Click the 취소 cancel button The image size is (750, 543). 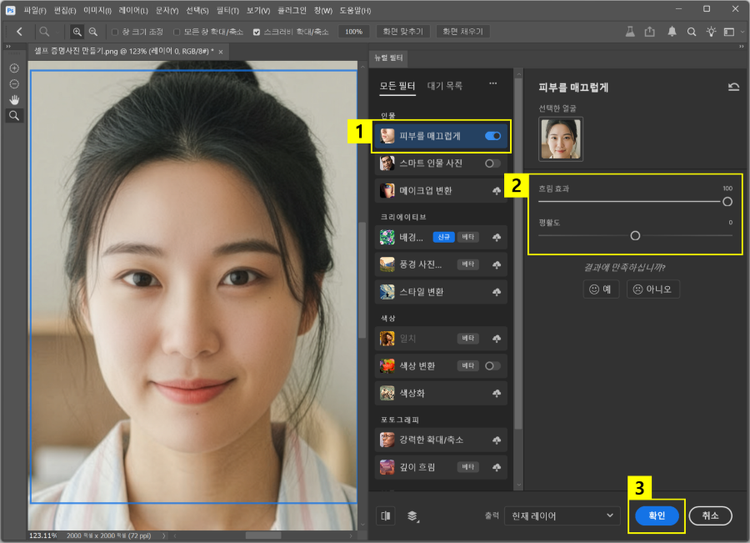710,516
